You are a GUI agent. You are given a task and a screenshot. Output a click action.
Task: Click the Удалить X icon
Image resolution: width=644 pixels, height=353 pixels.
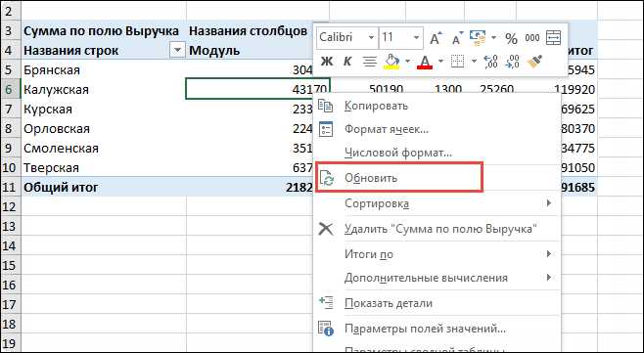tap(326, 229)
